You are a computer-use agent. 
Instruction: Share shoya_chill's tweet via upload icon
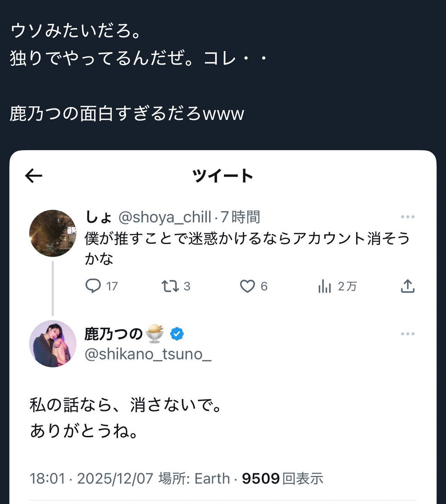coord(407,286)
